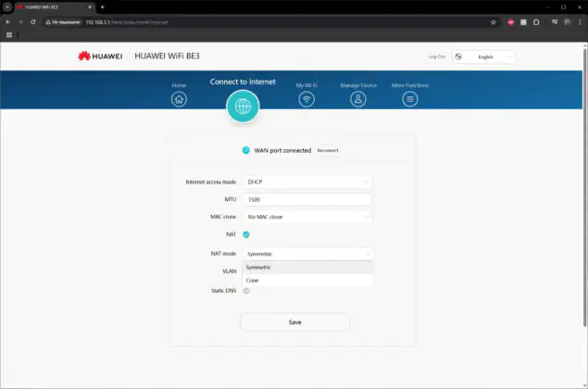Image resolution: width=588 pixels, height=389 pixels.
Task: Disable the NAT checkbox
Action: tap(246, 234)
